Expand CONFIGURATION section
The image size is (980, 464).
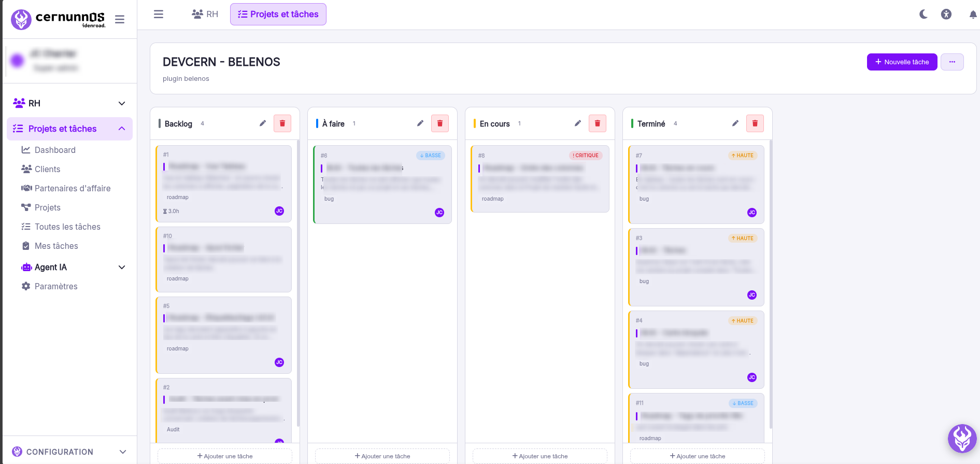(69, 452)
